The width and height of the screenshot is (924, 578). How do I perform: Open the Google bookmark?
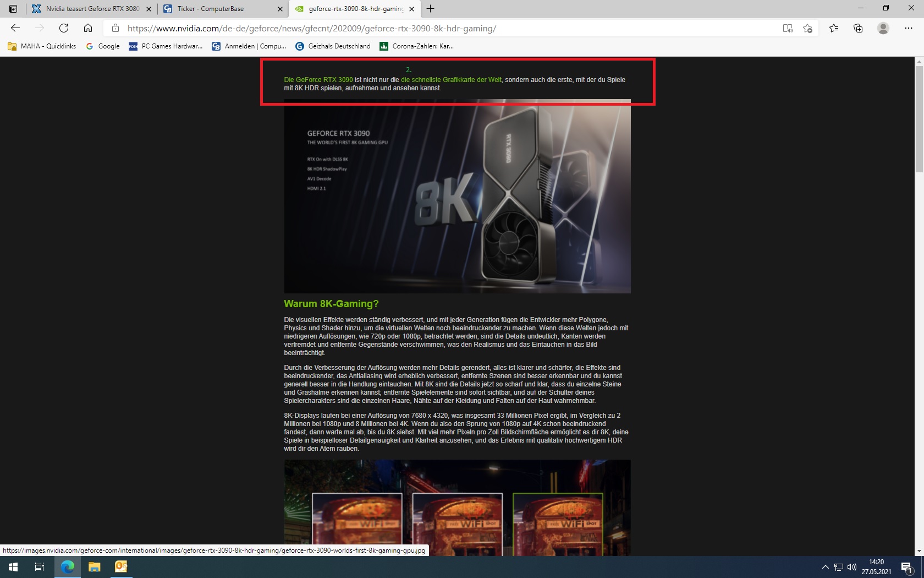(x=103, y=46)
